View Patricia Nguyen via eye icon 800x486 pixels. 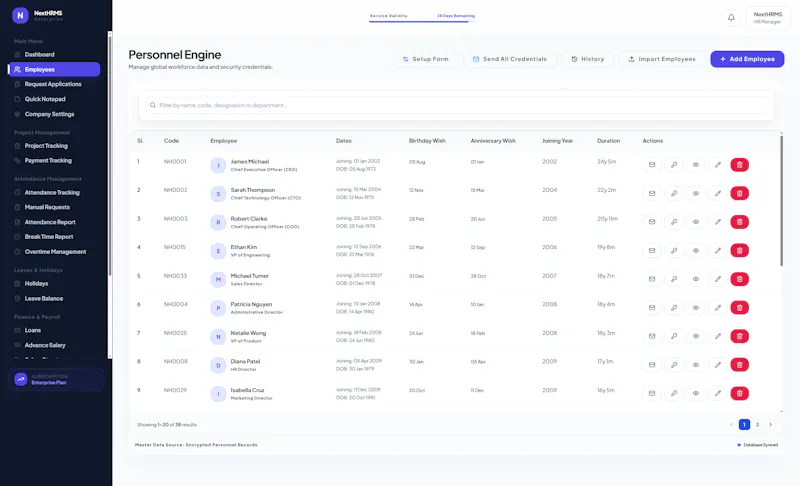pos(696,308)
